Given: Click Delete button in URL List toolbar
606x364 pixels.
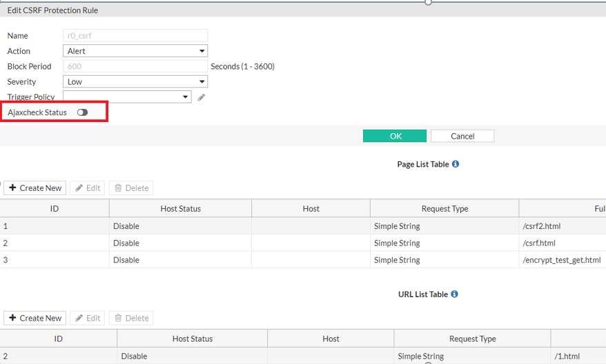Looking at the screenshot, I should [x=131, y=318].
